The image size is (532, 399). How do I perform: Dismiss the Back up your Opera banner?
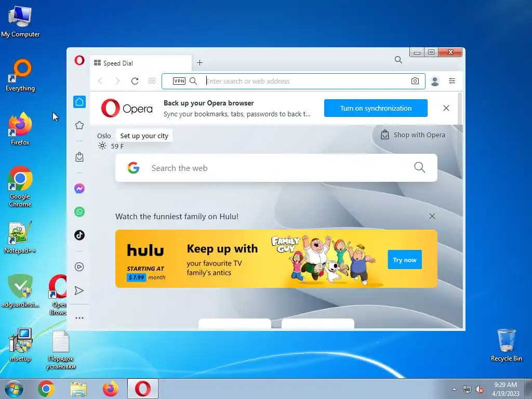tap(446, 108)
